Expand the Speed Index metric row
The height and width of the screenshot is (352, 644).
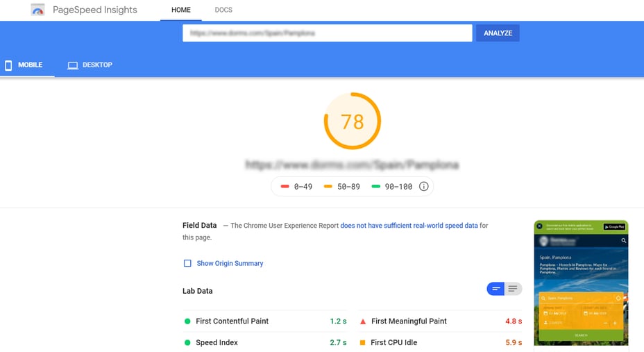pos(264,343)
